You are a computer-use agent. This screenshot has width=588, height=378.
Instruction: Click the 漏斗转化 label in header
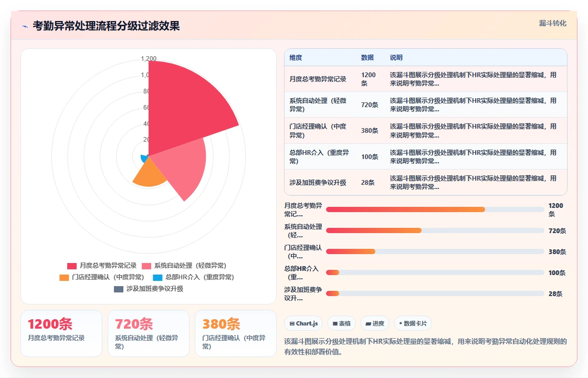552,23
